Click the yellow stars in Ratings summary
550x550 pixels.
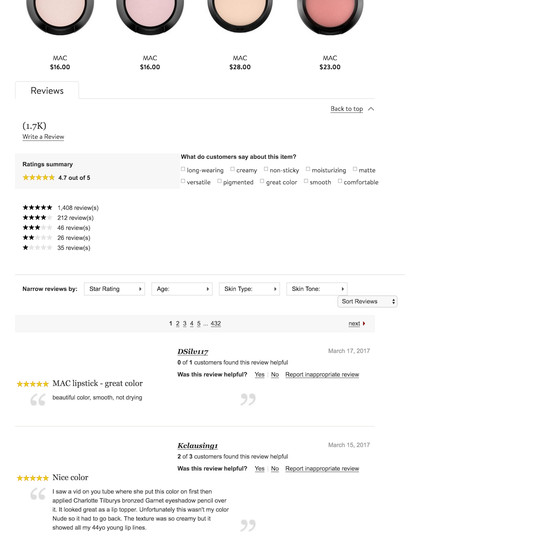point(39,177)
